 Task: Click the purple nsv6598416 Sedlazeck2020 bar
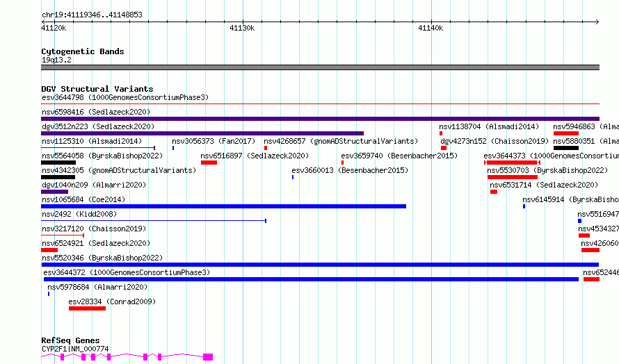click(x=320, y=119)
